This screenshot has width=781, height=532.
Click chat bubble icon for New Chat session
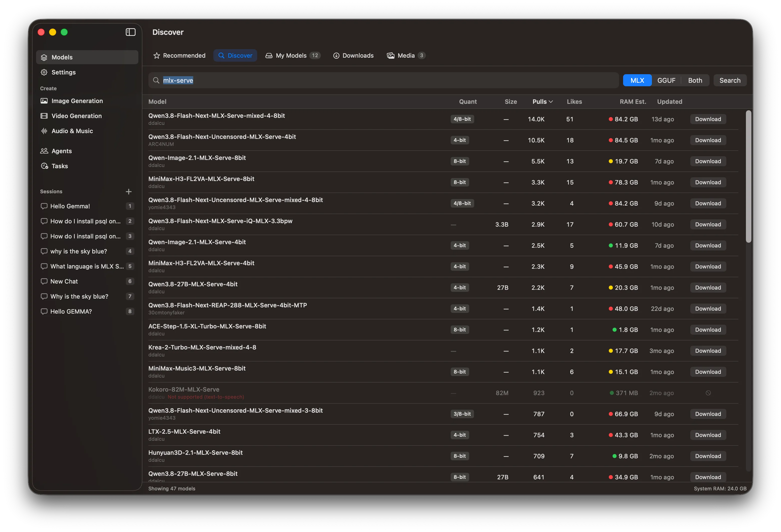coord(44,281)
